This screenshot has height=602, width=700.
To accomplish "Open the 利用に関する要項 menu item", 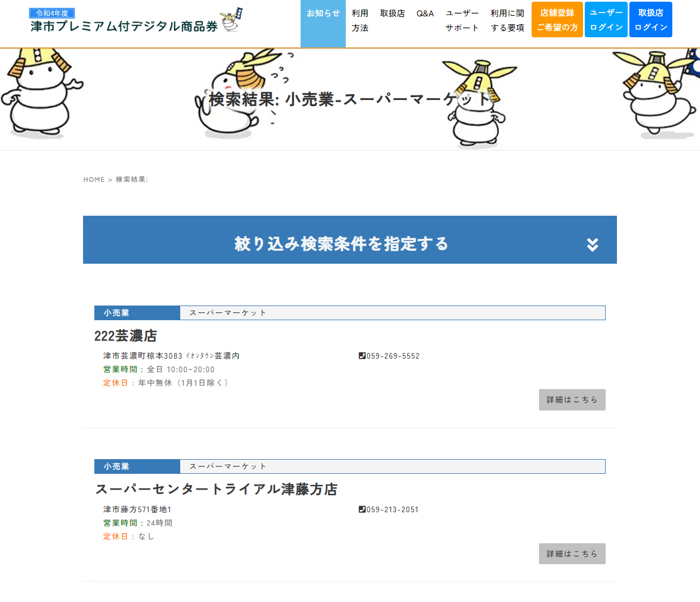I will pos(507,20).
